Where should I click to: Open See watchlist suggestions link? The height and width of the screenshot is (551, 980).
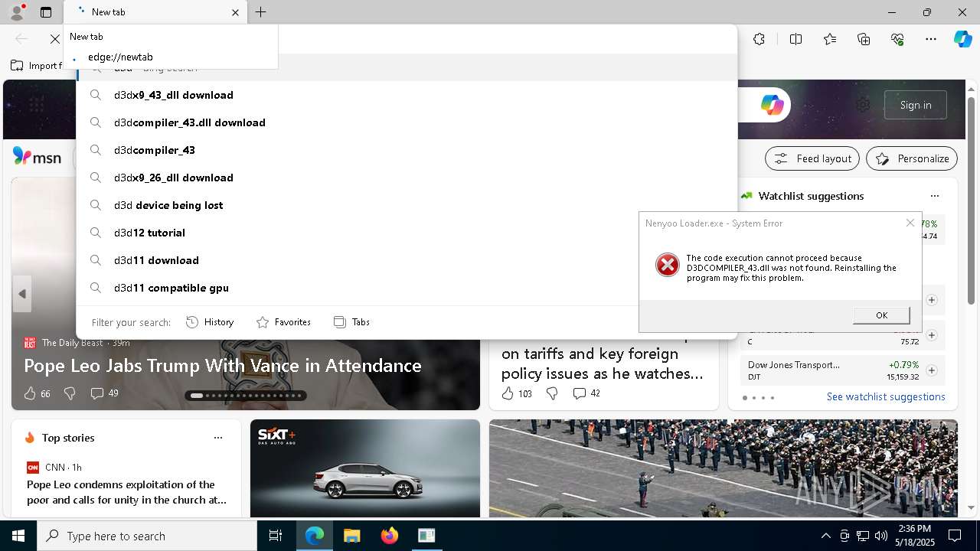coord(886,396)
